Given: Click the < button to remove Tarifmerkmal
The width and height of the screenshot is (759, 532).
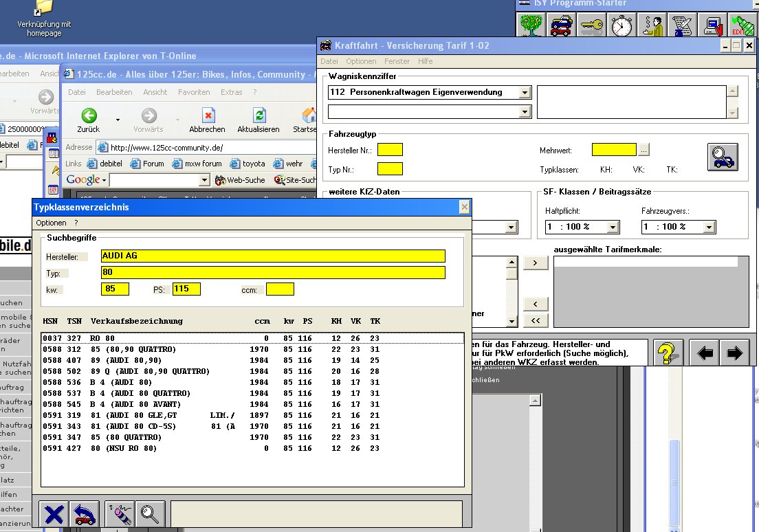Looking at the screenshot, I should 536,304.
